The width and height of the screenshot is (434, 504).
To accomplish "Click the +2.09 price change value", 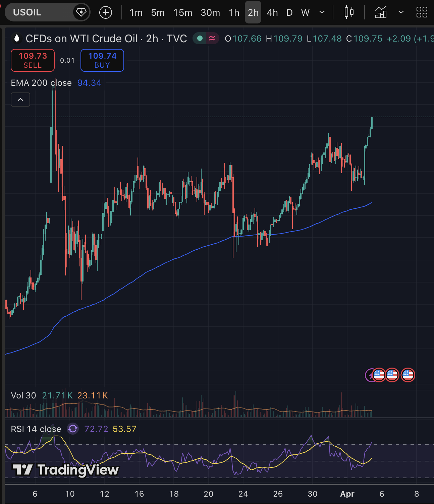I will [x=399, y=39].
